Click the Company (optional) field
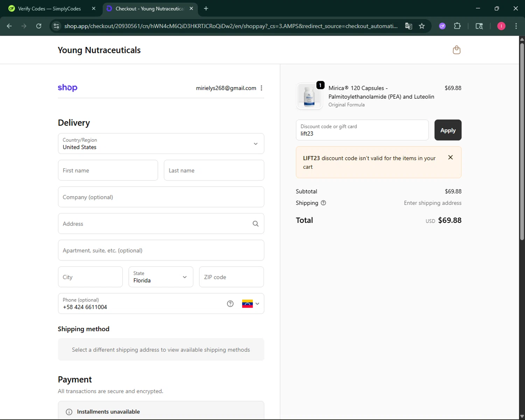 coord(161,197)
